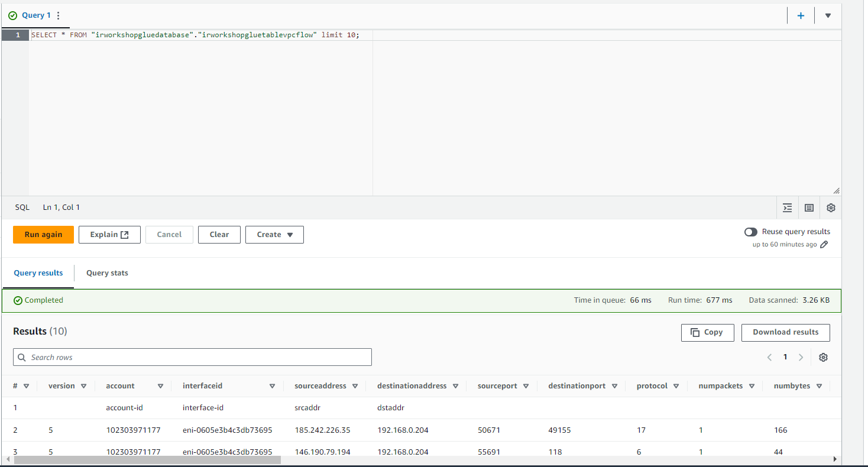Viewport: 868px width, 467px height.
Task: Select protocol value 17
Action: 641,430
